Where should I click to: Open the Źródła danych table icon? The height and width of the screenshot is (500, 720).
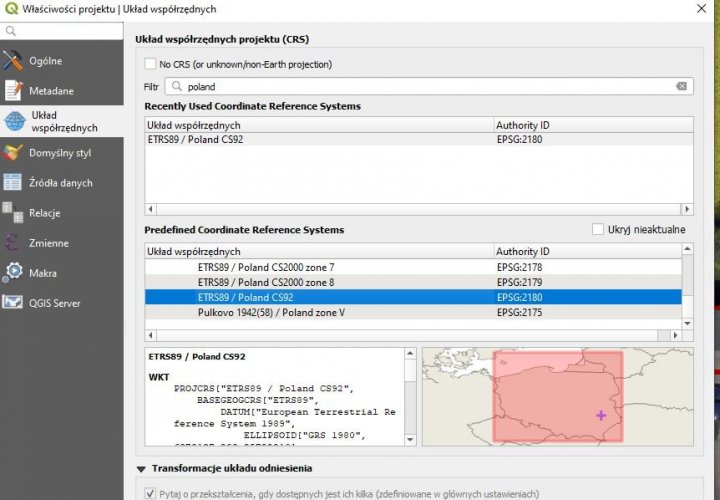[13, 183]
